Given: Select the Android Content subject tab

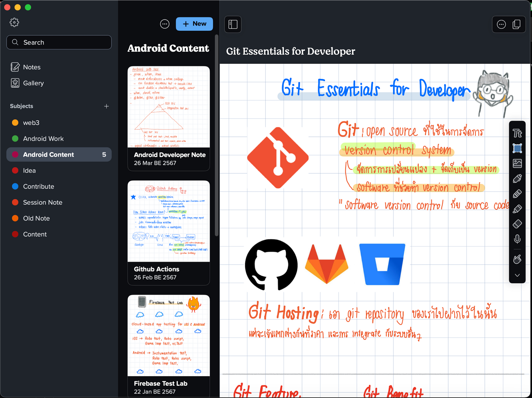Looking at the screenshot, I should tap(59, 155).
